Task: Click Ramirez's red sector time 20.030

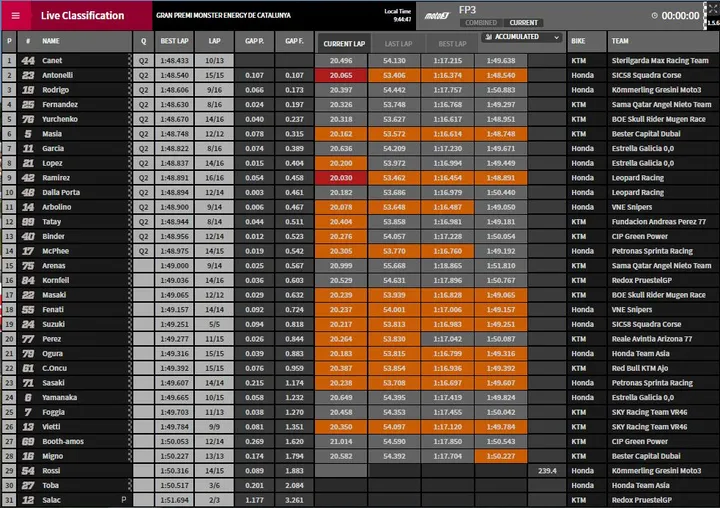Action: tap(341, 178)
